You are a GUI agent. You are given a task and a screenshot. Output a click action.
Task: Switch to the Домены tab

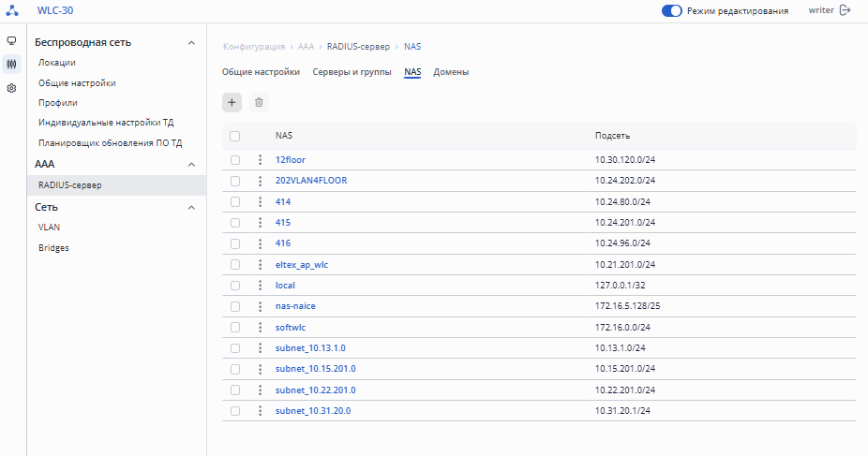[451, 72]
